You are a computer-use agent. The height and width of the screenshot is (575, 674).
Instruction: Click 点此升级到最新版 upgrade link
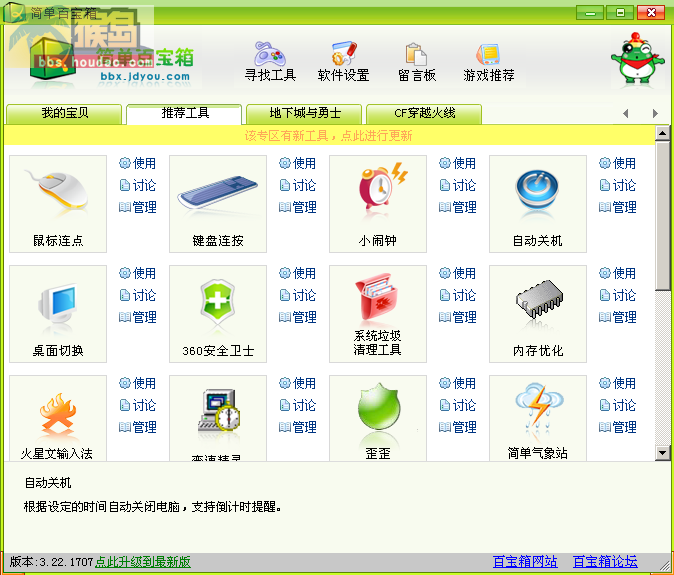[x=143, y=562]
